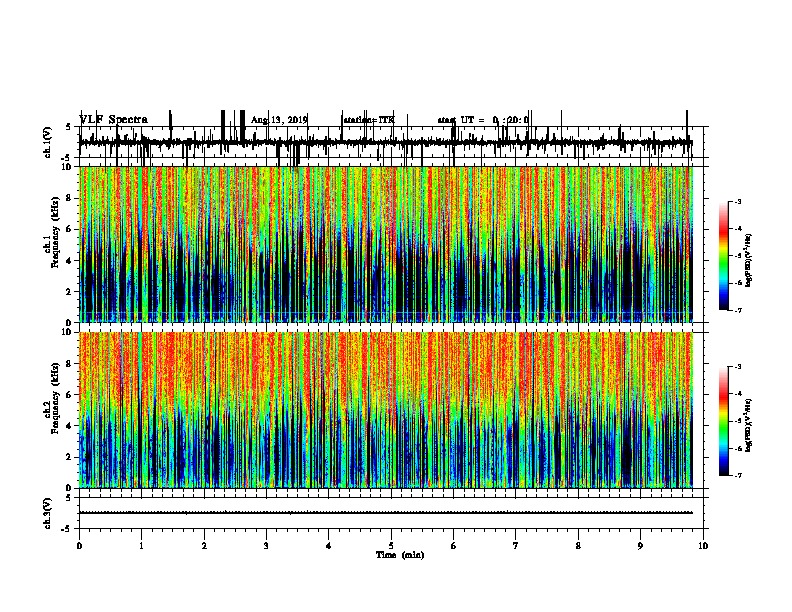Click the '-7' value on ch.2 colorbar
This screenshot has height=612, width=792.
738,475
